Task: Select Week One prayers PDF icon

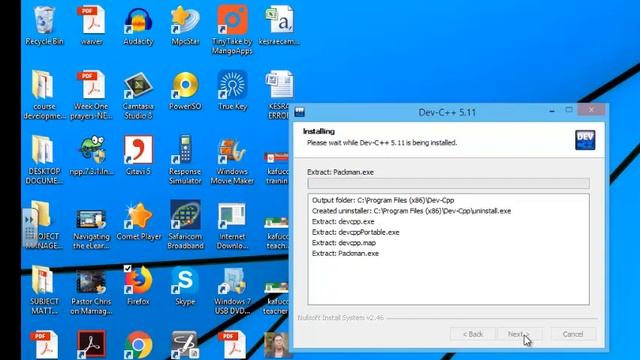Action: point(91,95)
